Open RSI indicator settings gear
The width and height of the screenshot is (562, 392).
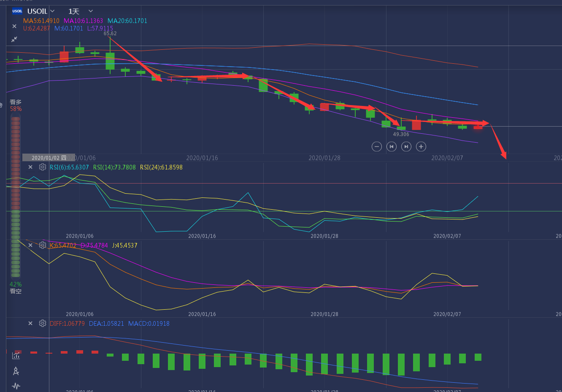43,167
